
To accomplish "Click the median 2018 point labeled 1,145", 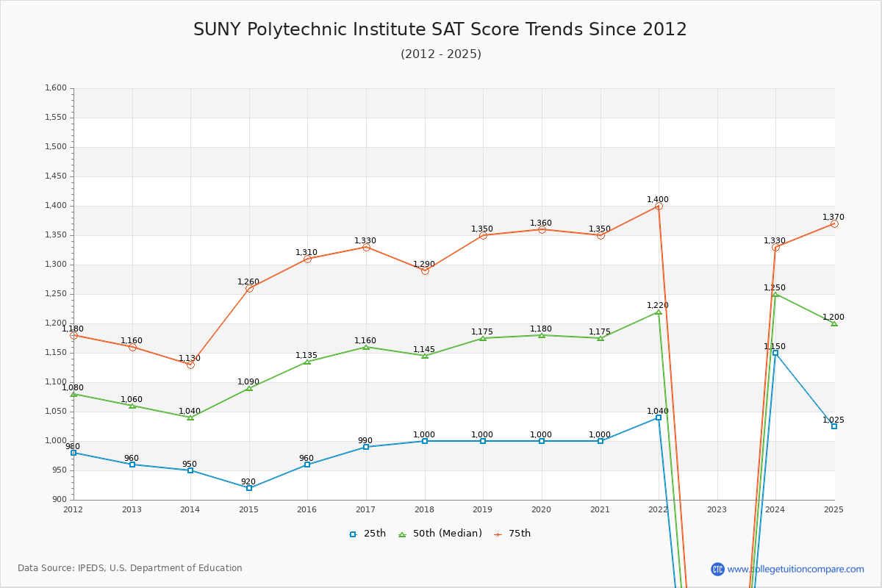I will pos(425,356).
